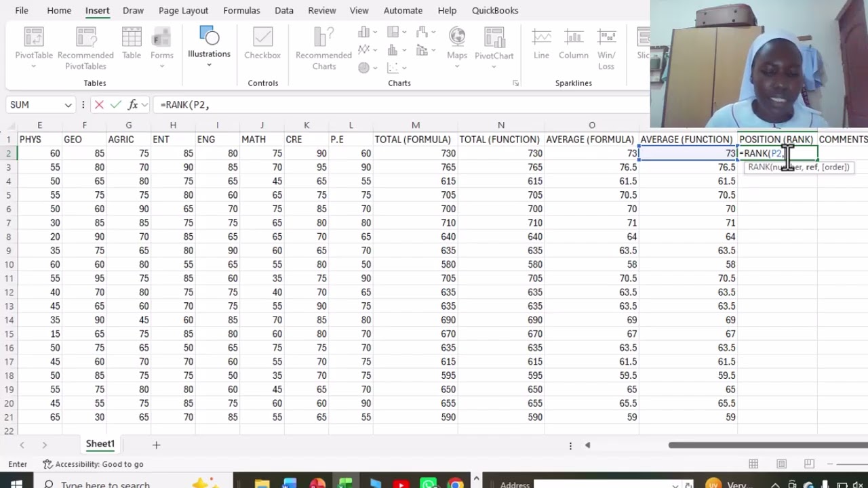Open the Forms dropdown
This screenshot has height=488, width=868.
162,49
